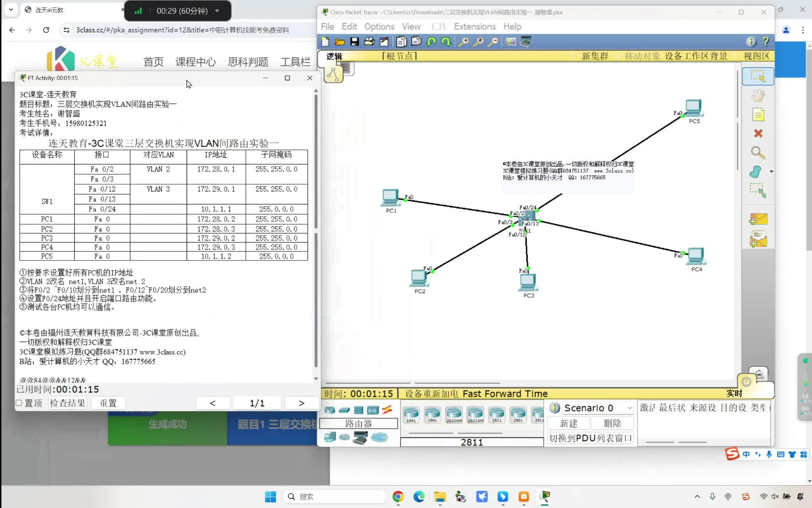Click the help question mark icon

pyautogui.click(x=766, y=42)
